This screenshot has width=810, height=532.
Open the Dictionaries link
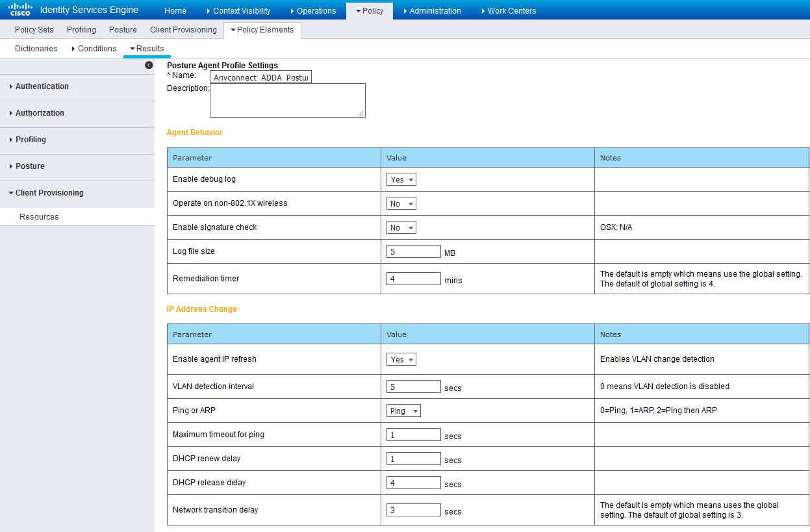[x=36, y=49]
